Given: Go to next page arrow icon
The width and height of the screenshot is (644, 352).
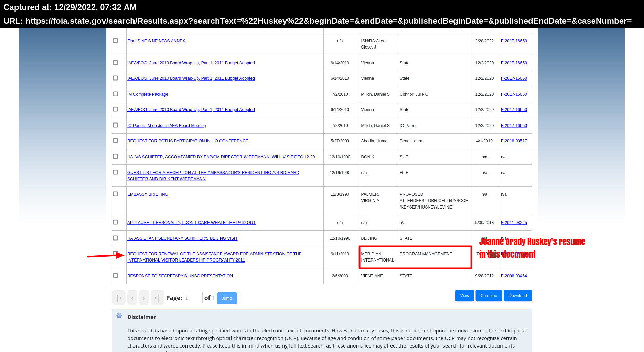Looking at the screenshot, I should pyautogui.click(x=144, y=298).
